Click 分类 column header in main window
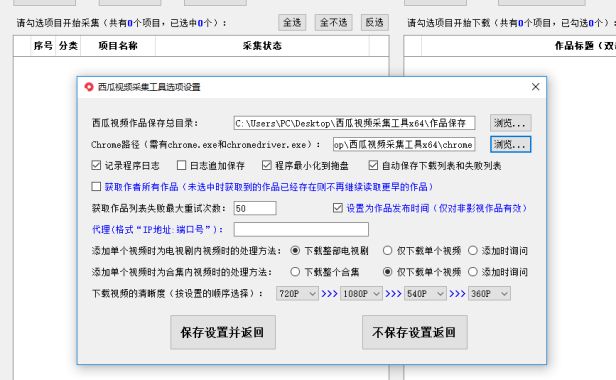This screenshot has height=380, width=616. pyautogui.click(x=68, y=46)
